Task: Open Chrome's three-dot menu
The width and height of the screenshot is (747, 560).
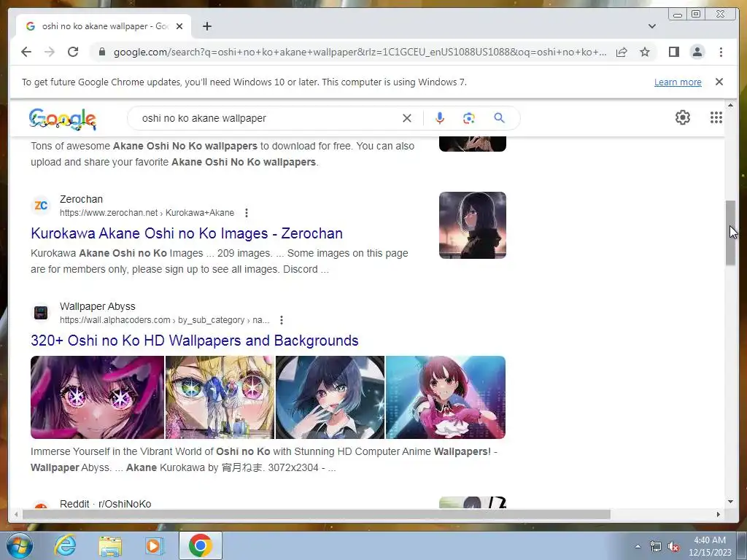Action: pyautogui.click(x=721, y=52)
